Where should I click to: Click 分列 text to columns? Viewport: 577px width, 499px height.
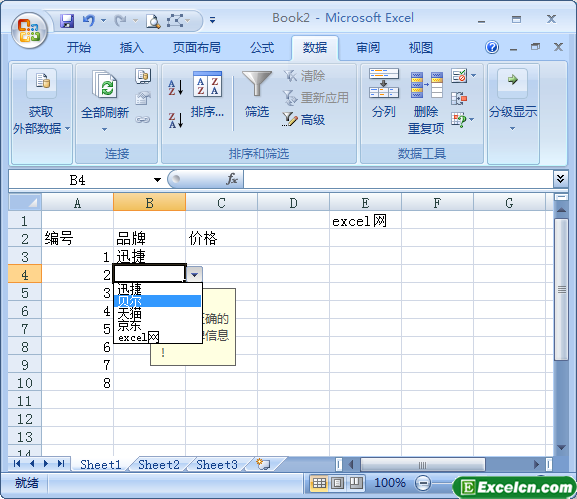383,94
